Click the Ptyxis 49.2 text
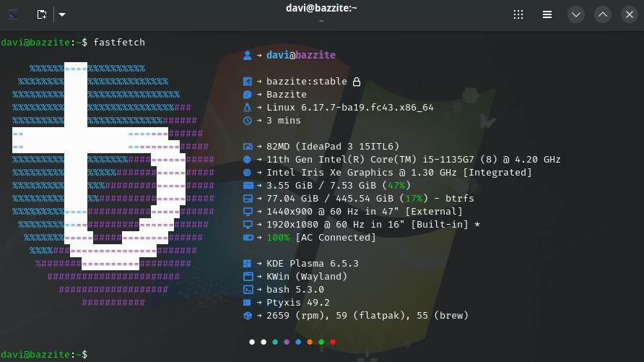The width and height of the screenshot is (644, 362). tap(298, 303)
